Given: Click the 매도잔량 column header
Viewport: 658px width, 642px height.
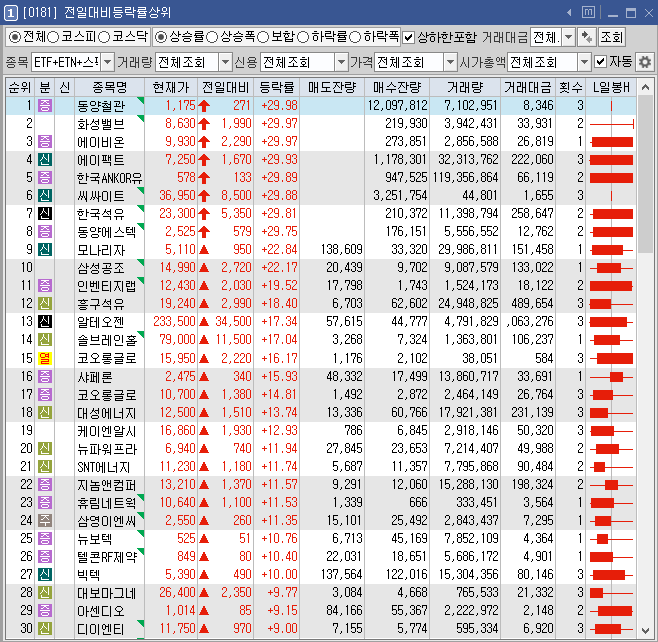Looking at the screenshot, I should coord(332,87).
